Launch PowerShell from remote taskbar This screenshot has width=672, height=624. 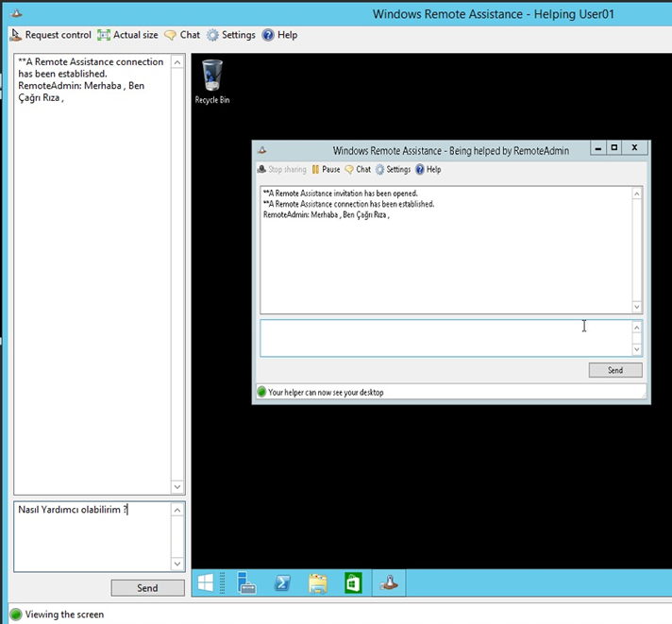(x=282, y=583)
